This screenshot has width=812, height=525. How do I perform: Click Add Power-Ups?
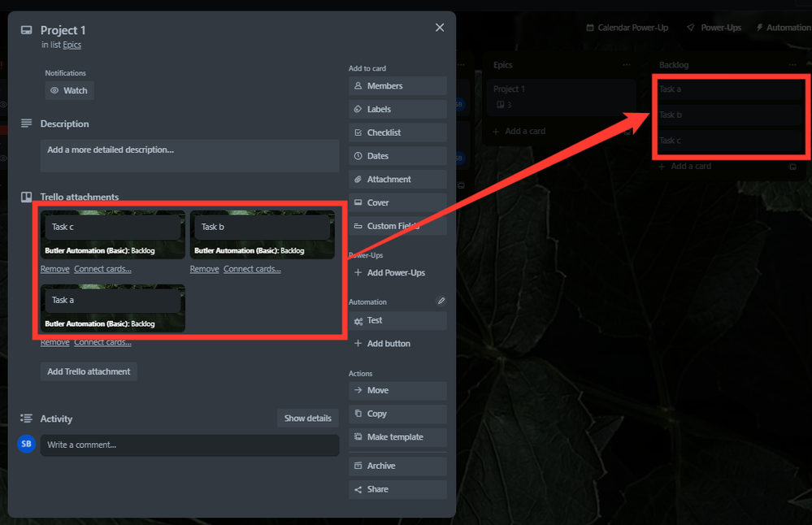click(x=397, y=272)
